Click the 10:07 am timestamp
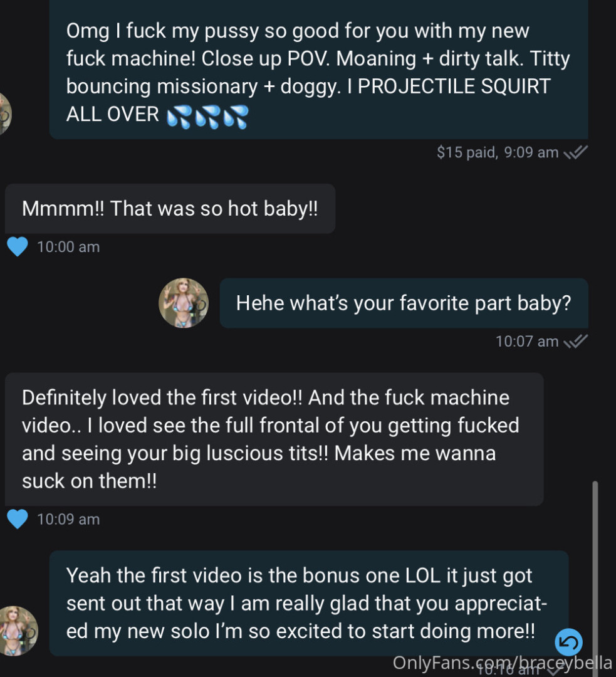 526,342
